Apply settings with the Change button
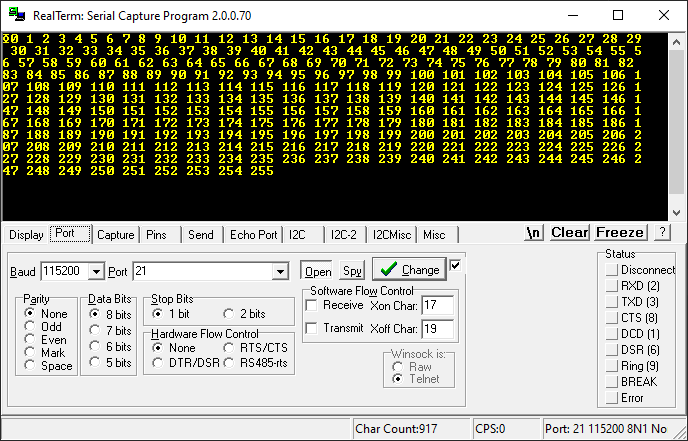 click(409, 269)
